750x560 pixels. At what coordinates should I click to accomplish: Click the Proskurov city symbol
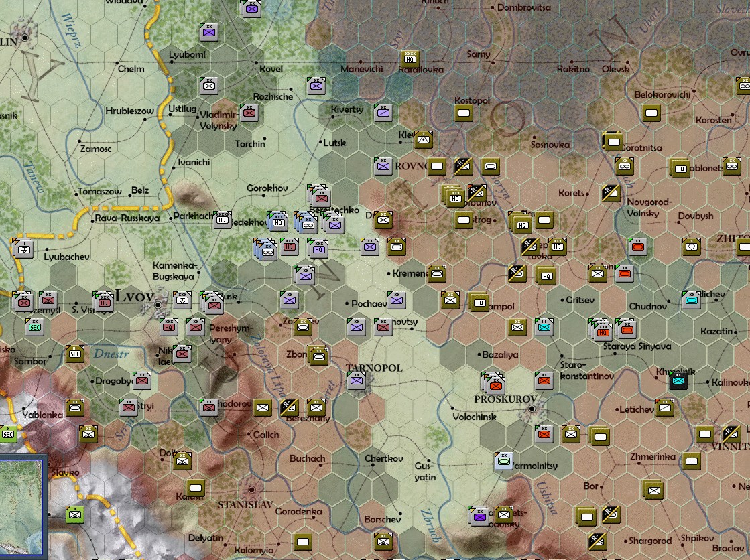click(x=532, y=409)
